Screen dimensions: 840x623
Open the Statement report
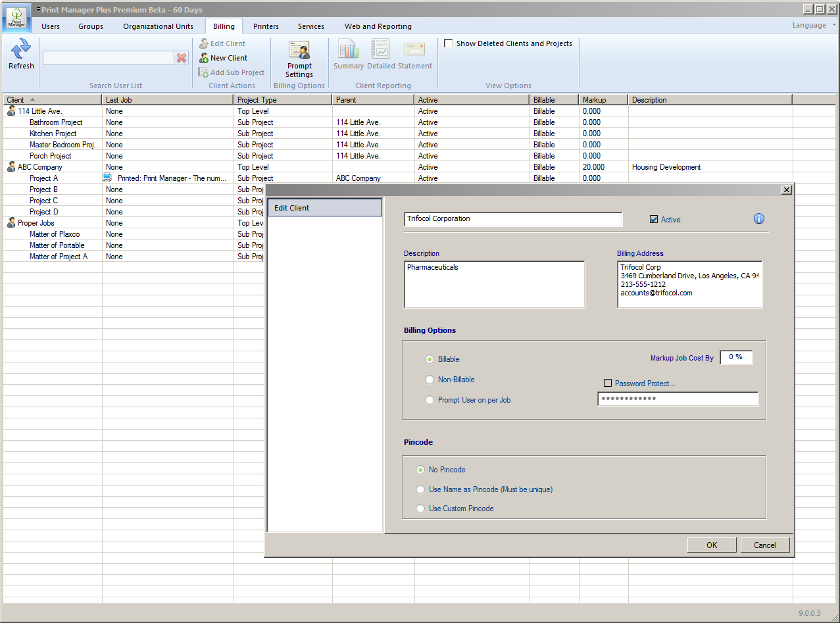click(x=415, y=54)
